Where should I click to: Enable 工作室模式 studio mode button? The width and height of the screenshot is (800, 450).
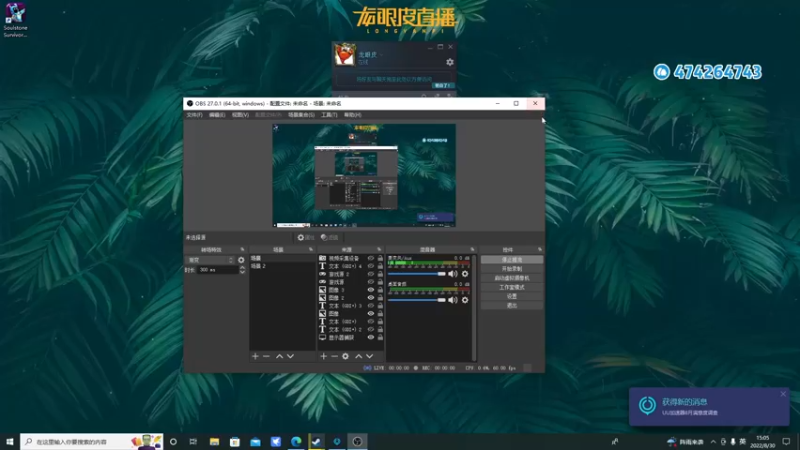coord(512,287)
